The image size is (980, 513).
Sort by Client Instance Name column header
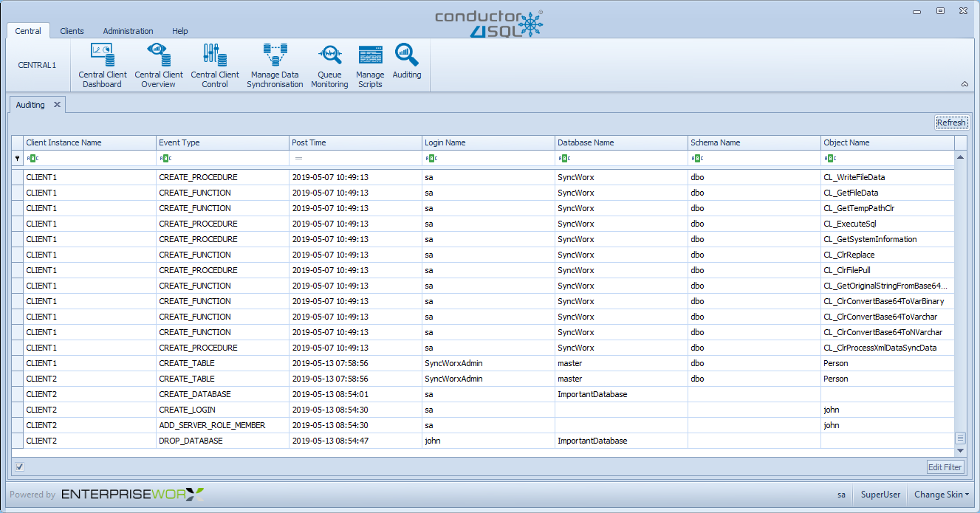click(x=89, y=142)
